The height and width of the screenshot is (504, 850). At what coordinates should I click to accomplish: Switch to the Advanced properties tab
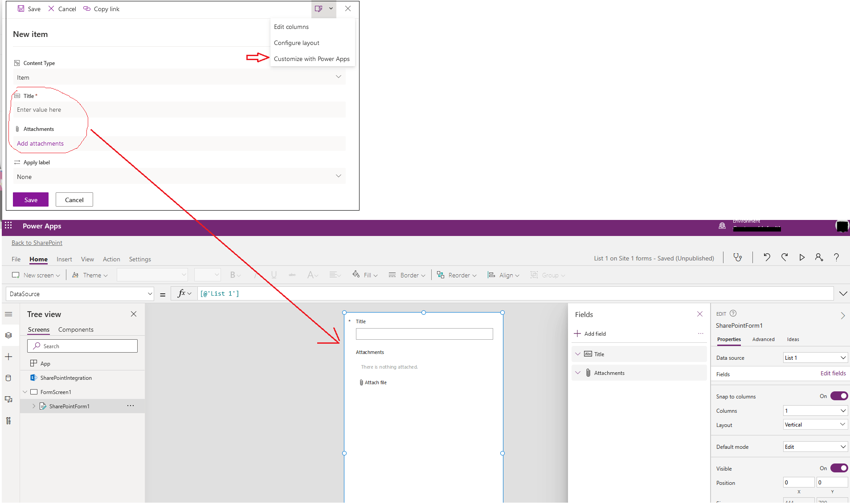point(763,339)
